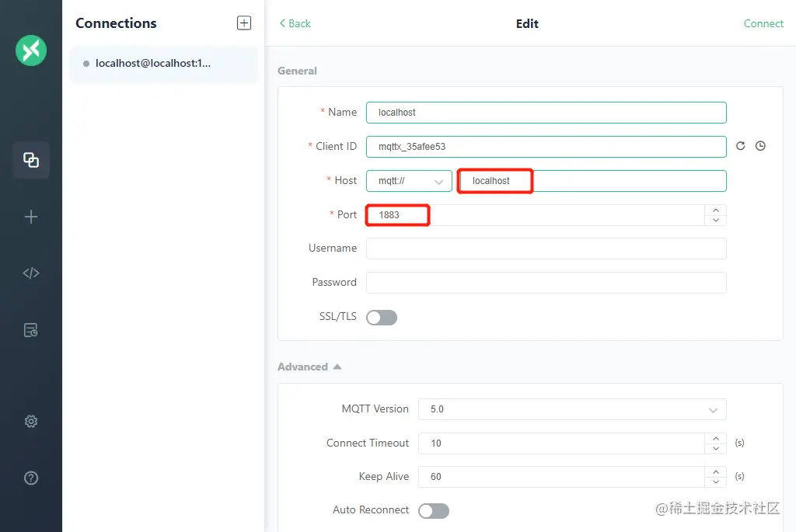Click the Connections panel title
Image resolution: width=796 pixels, height=532 pixels.
(116, 23)
